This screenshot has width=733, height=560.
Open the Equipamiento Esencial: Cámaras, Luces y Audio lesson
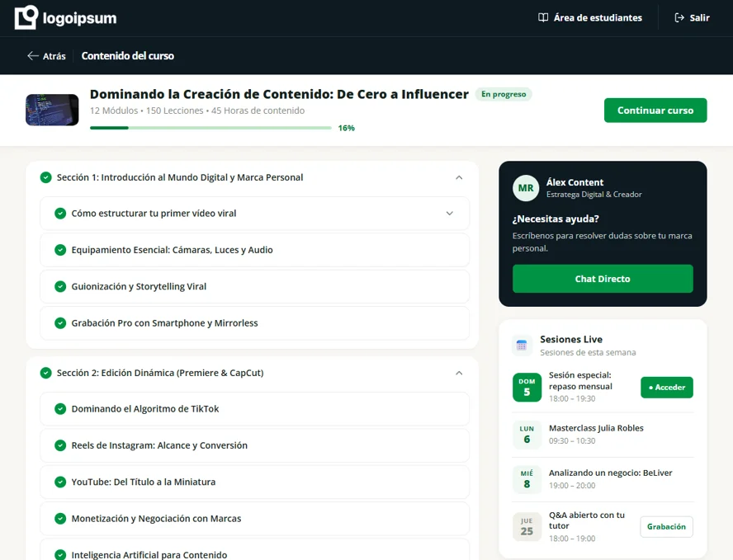pos(255,250)
